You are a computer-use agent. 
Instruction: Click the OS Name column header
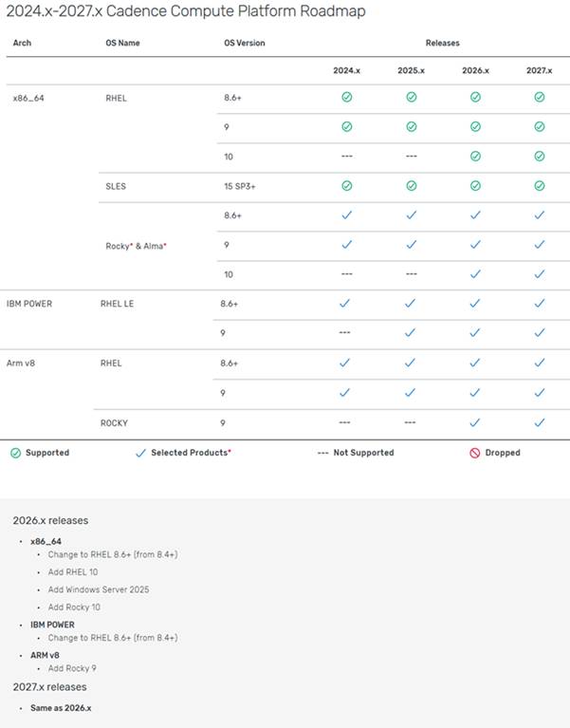point(122,43)
